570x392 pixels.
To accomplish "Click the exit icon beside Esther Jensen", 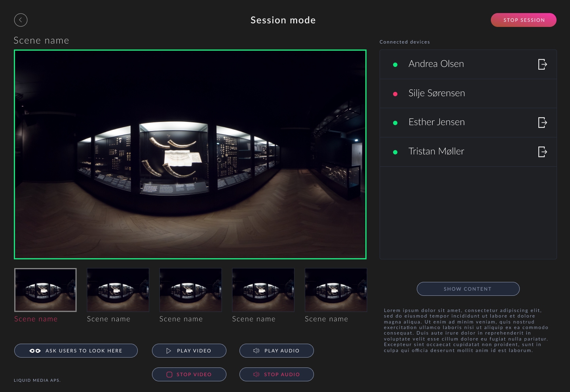I will tap(542, 122).
